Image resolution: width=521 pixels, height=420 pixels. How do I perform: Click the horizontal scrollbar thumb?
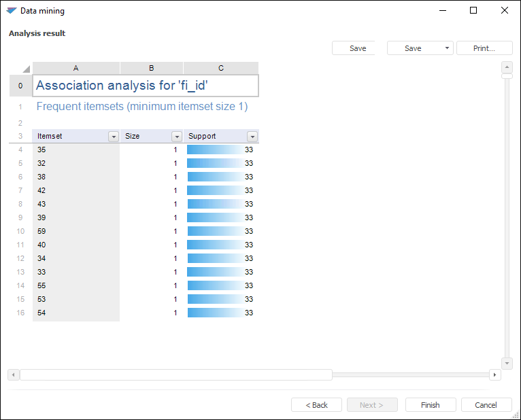(x=175, y=374)
